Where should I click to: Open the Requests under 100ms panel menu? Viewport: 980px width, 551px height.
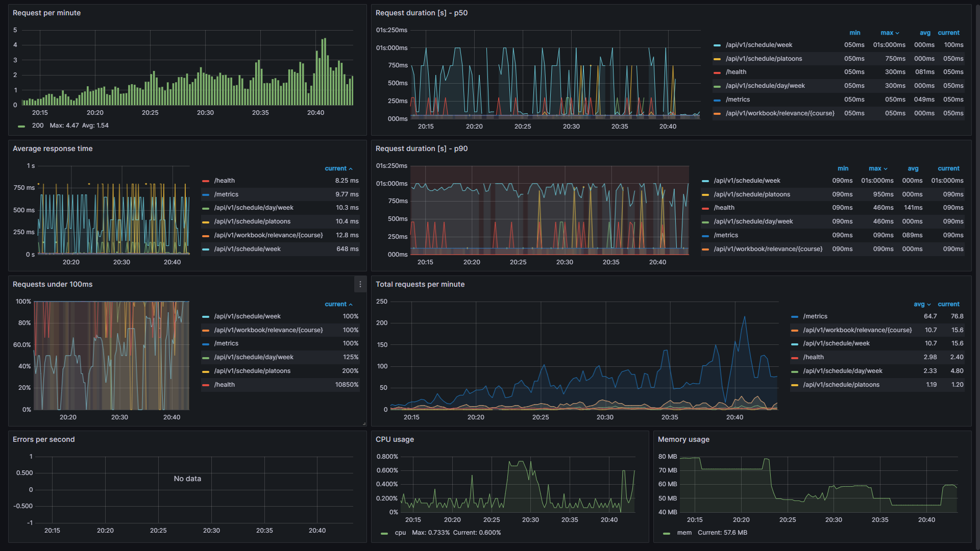coord(360,285)
